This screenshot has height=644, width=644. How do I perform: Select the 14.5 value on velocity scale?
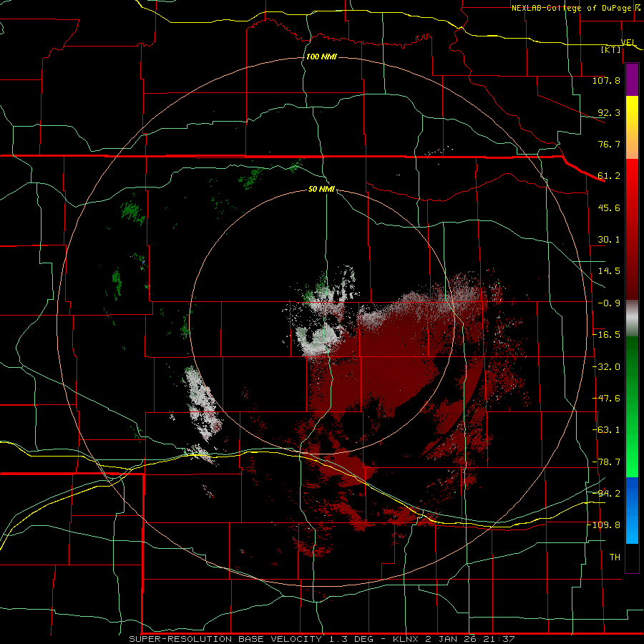609,271
